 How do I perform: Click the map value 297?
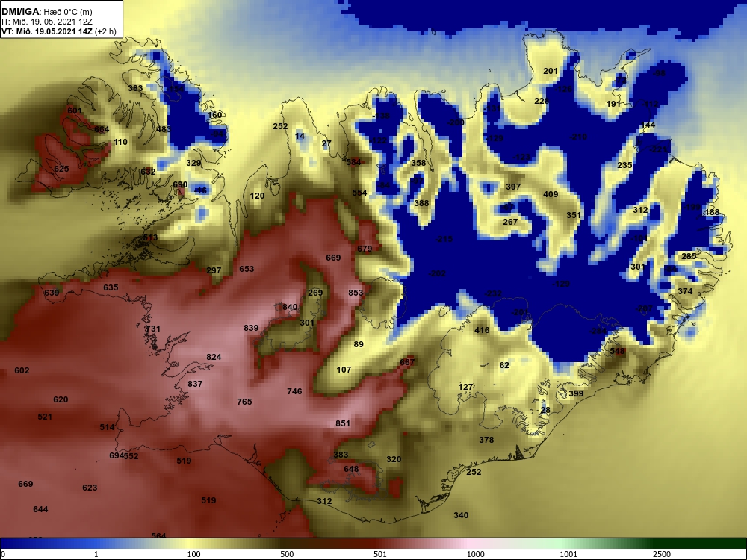214,270
